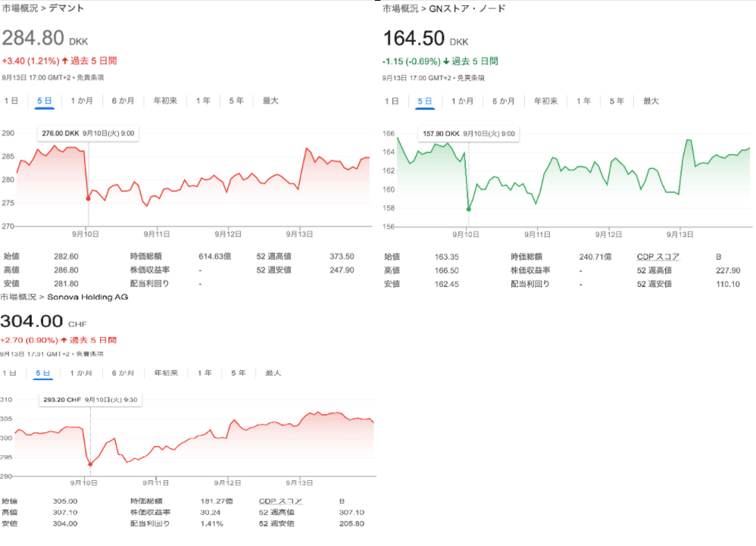The width and height of the screenshot is (756, 546).
Task: Click GNストア・ノード 52-week low 110.10
Action: [x=728, y=284]
